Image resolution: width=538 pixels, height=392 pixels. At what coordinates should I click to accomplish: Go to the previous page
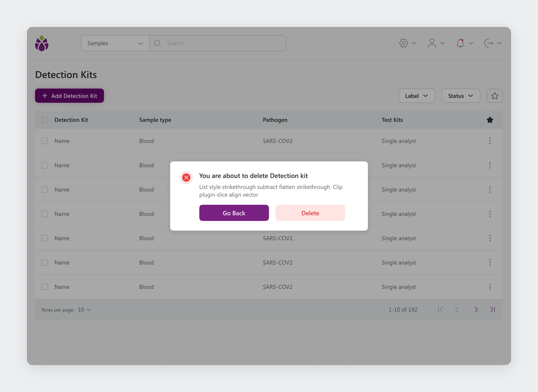tap(457, 309)
